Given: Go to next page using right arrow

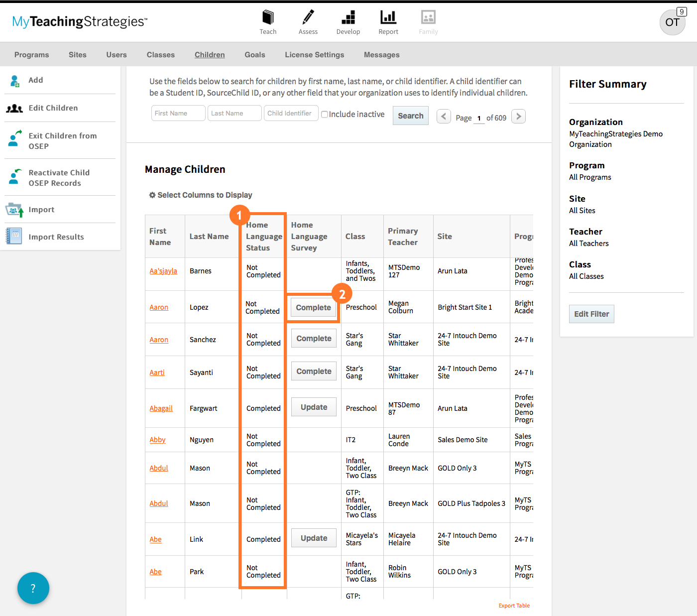Looking at the screenshot, I should tap(518, 117).
